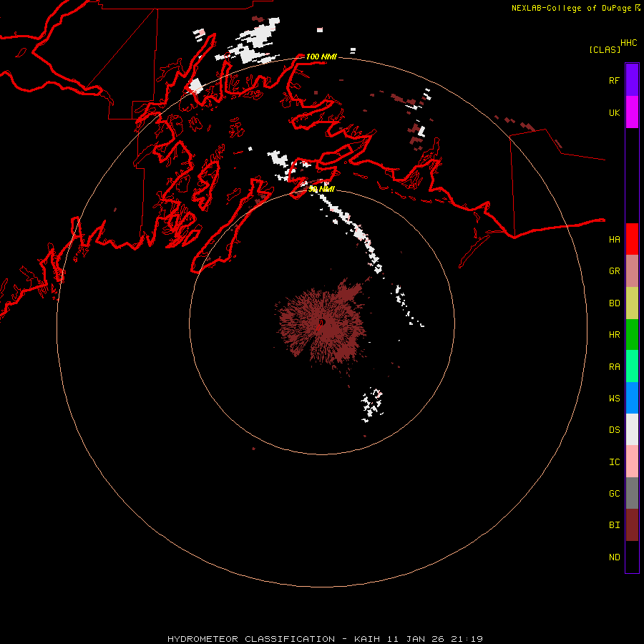This screenshot has height=644, width=644.
Task: Click the 'KAIH' station code in the caption
Action: pyautogui.click(x=367, y=639)
